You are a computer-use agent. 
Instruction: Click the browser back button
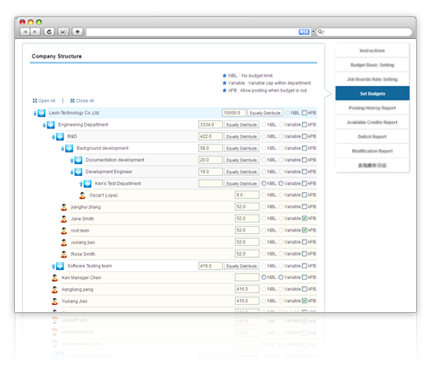pos(25,32)
